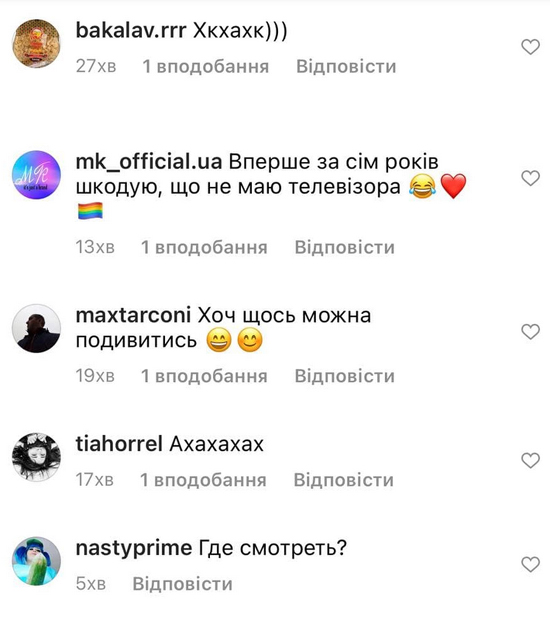
Task: View 1 вподобання on maxtarconi comment
Action: tap(204, 376)
